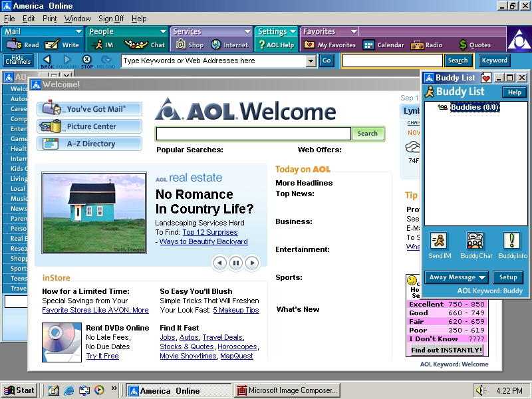Click the Find out INSTANTLY! button

click(446, 350)
